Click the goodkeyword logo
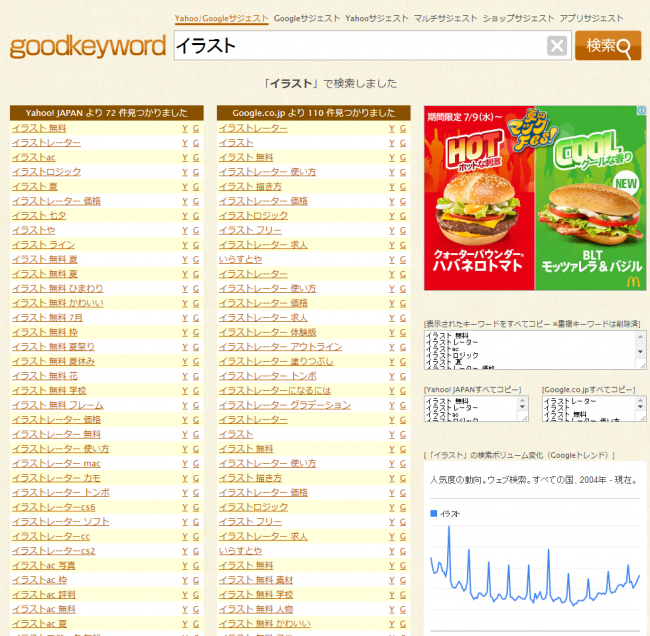650x636 pixels. click(87, 47)
